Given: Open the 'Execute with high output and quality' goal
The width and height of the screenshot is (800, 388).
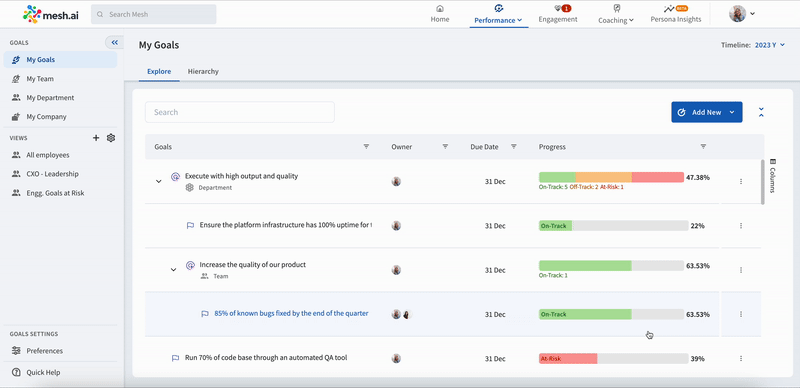Looking at the screenshot, I should (241, 176).
